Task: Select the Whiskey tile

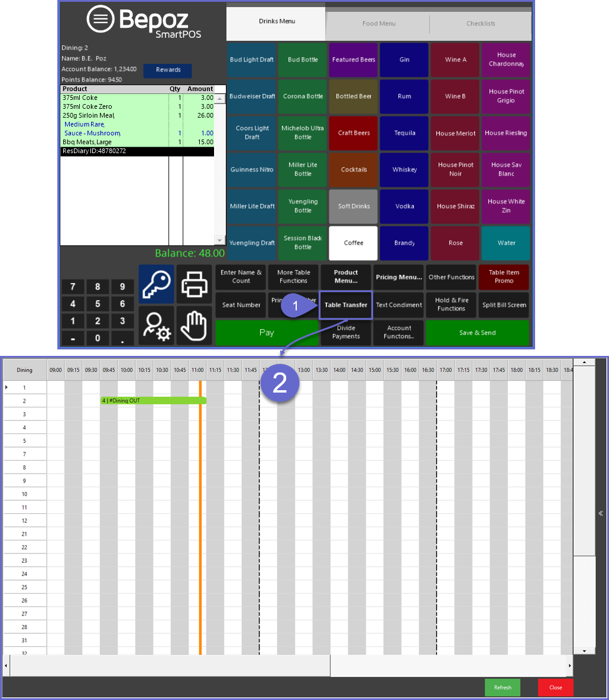Action: 404,170
